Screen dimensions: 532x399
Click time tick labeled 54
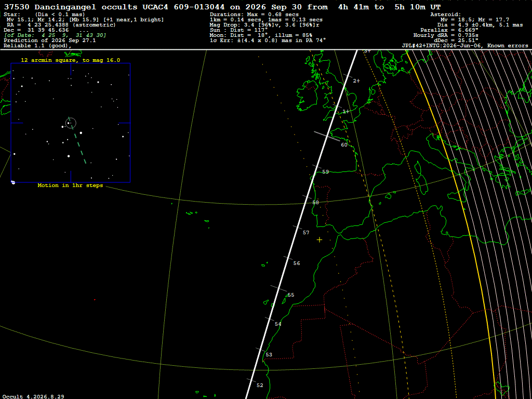click(x=278, y=324)
